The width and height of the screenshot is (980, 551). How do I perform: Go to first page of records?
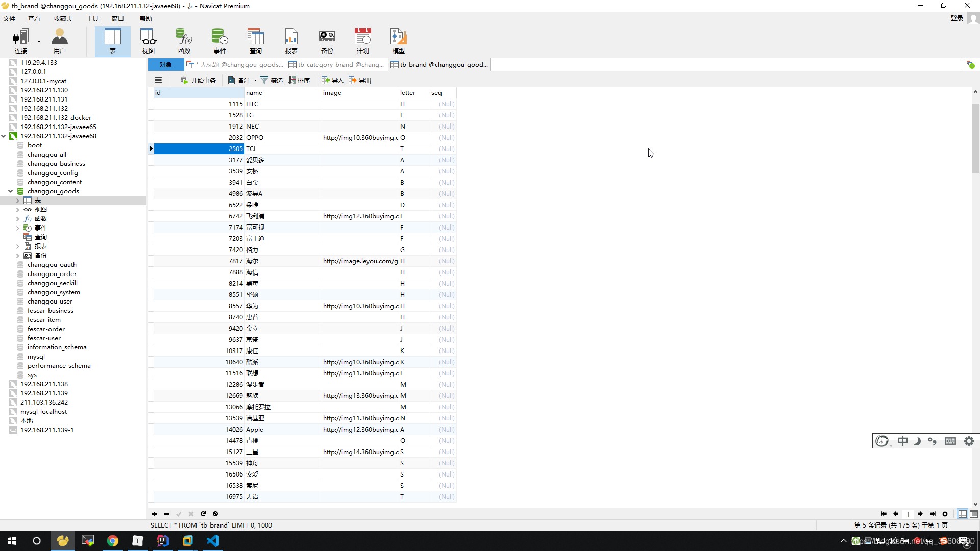coord(884,514)
